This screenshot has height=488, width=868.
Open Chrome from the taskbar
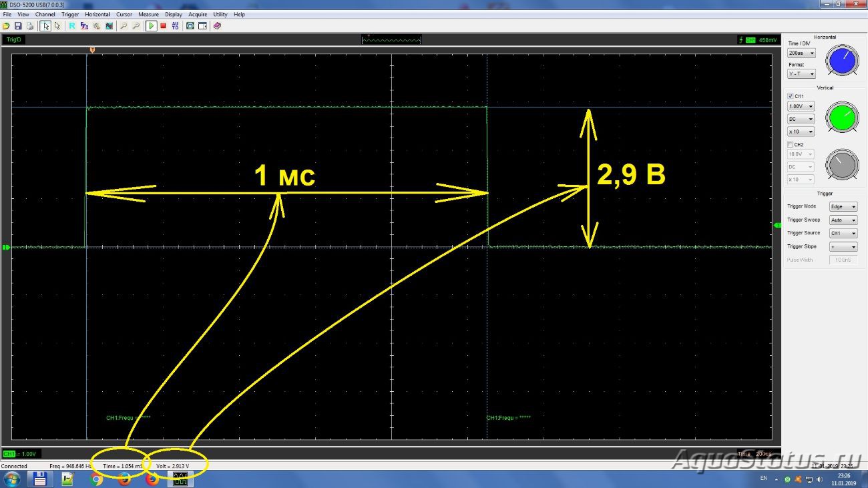96,479
